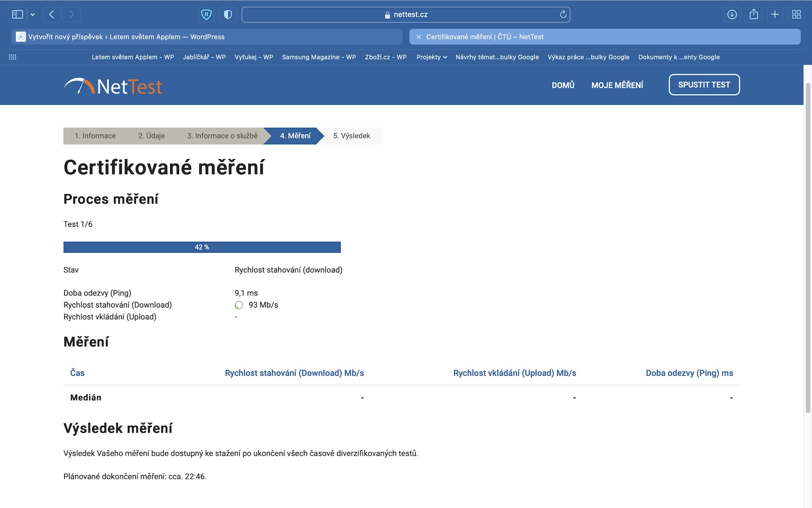Open the Dokumenty k... Google bookmark

679,57
